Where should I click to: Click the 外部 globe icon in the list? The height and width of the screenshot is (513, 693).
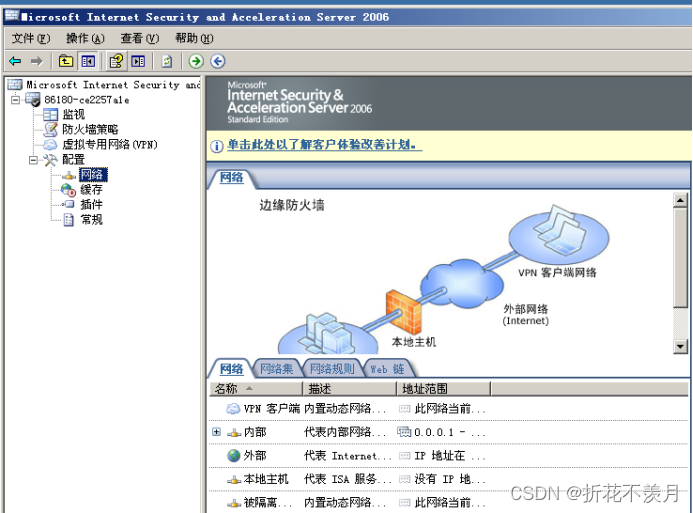click(233, 456)
